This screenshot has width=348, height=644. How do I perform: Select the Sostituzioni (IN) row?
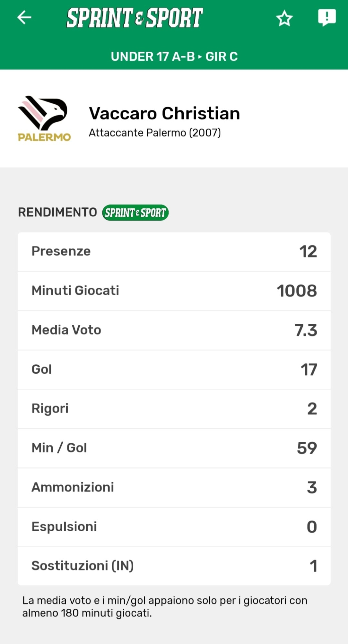tap(174, 566)
